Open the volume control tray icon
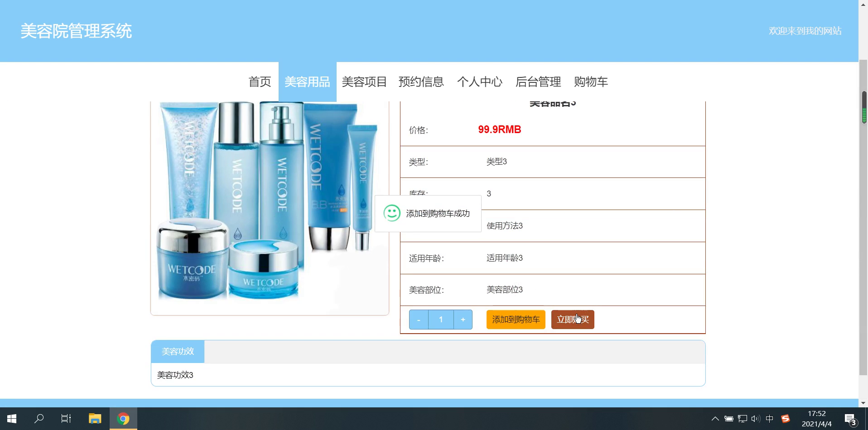The height and width of the screenshot is (430, 868). point(755,419)
